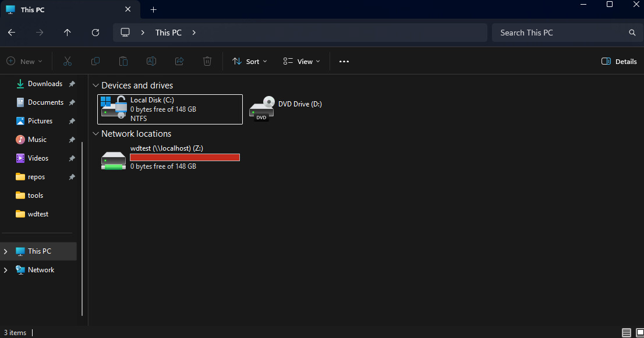The width and height of the screenshot is (644, 338).
Task: Go up one folder level
Action: click(x=68, y=33)
